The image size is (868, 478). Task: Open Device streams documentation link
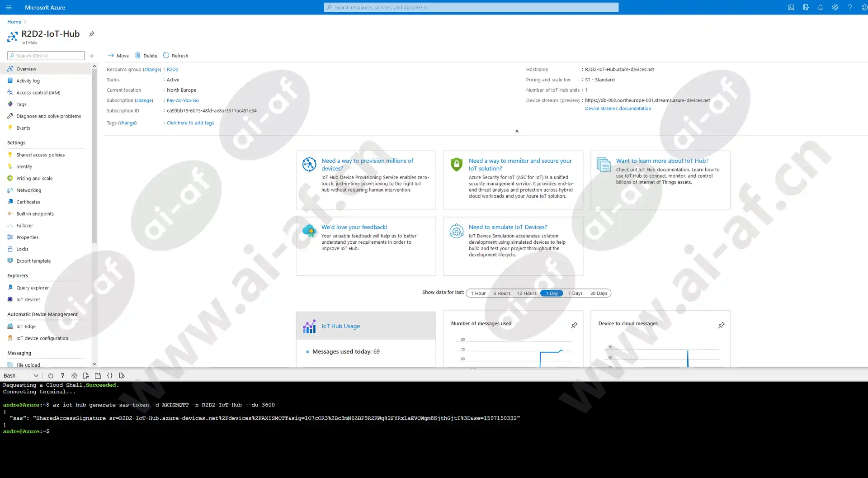(x=618, y=109)
